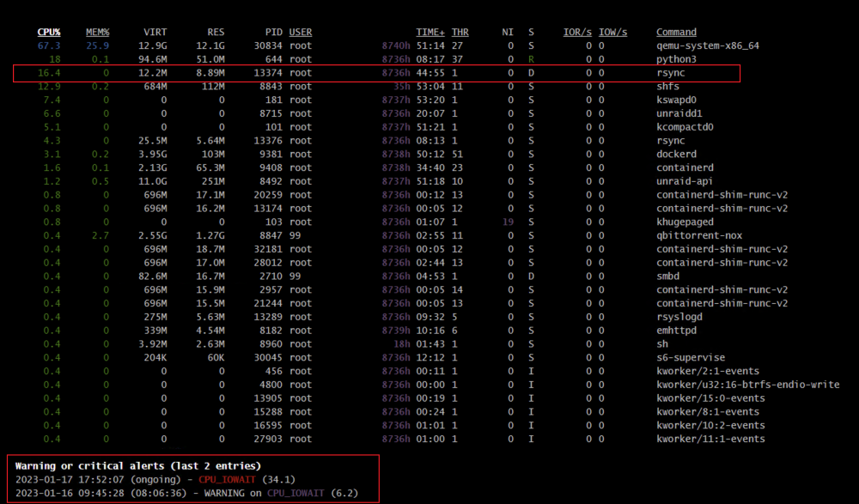Click the R status of python3
This screenshot has height=504, width=859.
point(531,59)
